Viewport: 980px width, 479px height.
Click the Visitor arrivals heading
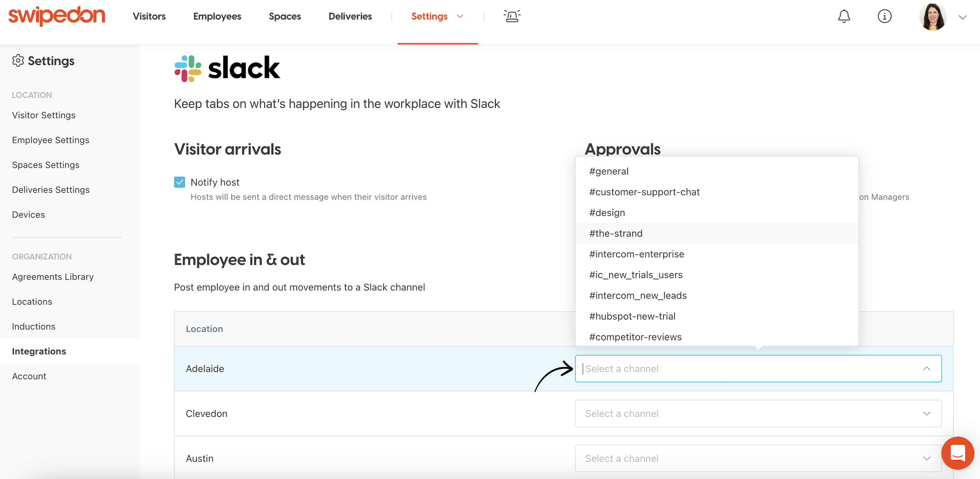tap(228, 149)
